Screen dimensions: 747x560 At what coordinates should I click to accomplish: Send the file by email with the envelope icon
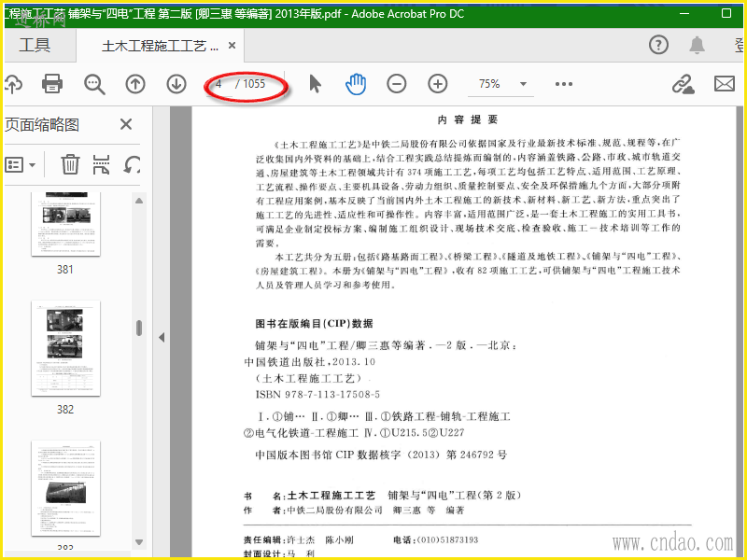pos(725,84)
